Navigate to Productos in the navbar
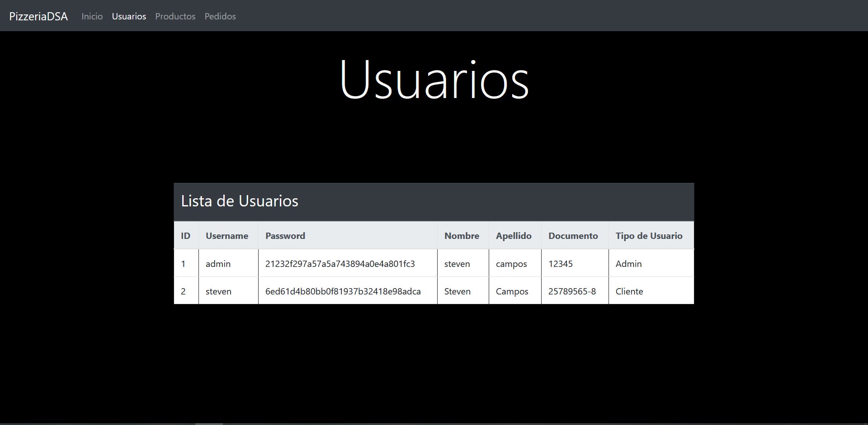 tap(175, 16)
